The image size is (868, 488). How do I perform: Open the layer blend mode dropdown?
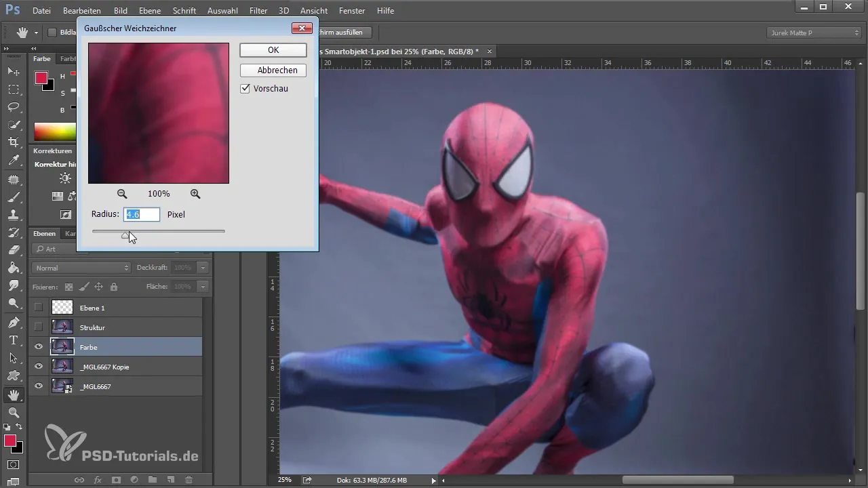80,268
